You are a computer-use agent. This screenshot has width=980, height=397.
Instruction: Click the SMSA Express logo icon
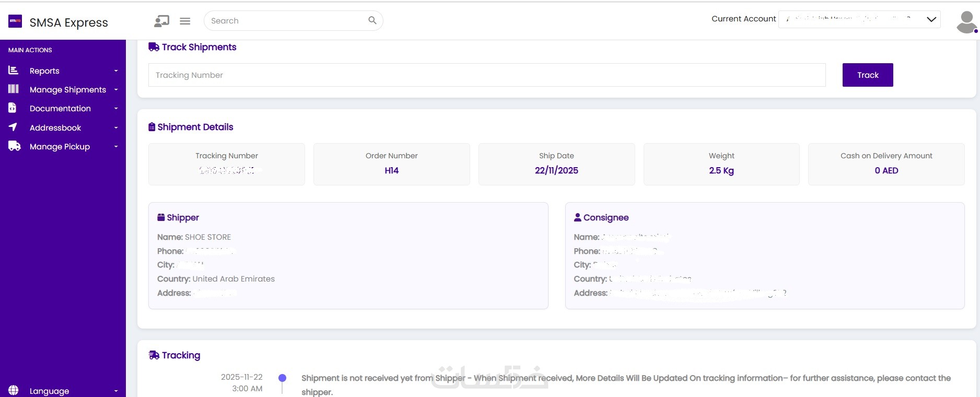pyautogui.click(x=15, y=21)
